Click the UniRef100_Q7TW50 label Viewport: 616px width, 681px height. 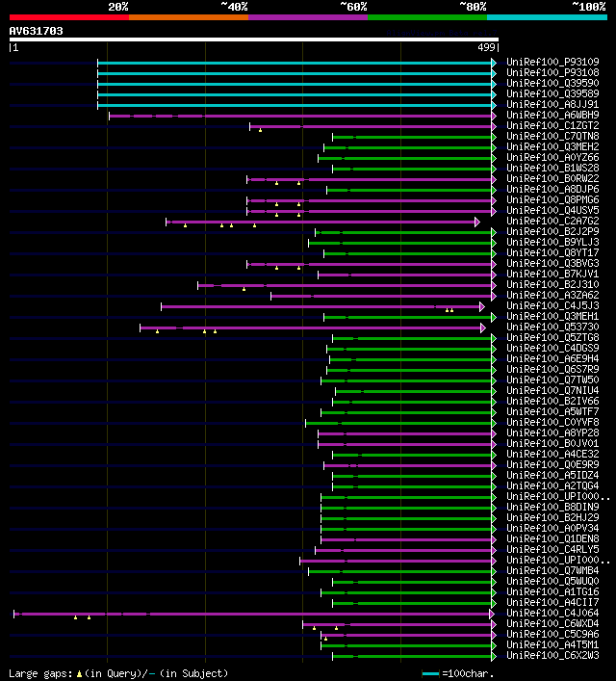552,380
